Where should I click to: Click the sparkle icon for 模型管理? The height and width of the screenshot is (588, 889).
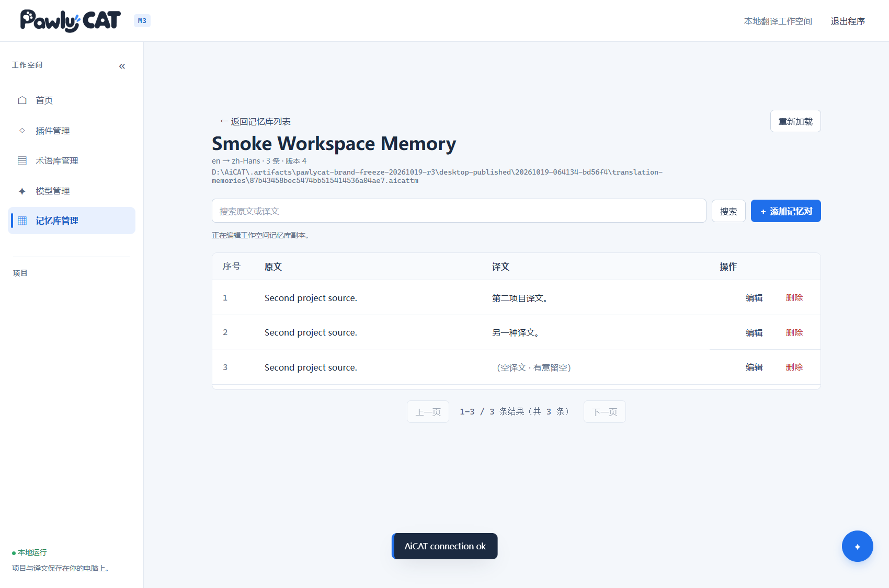tap(22, 191)
